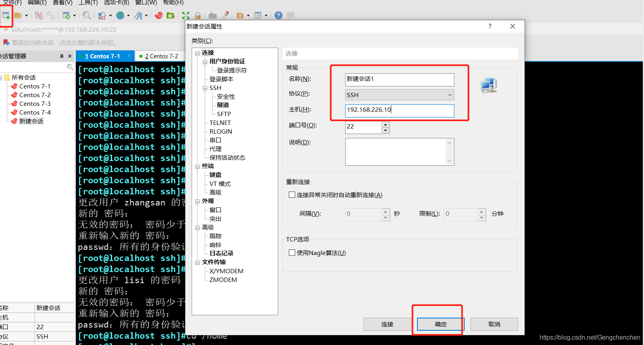Click the font toolbar icon
The width and height of the screenshot is (644, 345).
click(138, 15)
